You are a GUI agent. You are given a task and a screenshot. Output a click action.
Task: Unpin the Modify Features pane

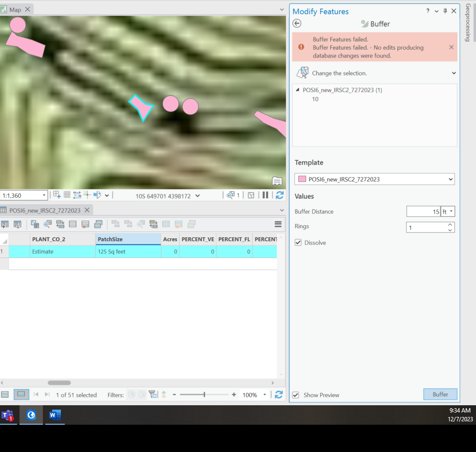click(x=445, y=11)
